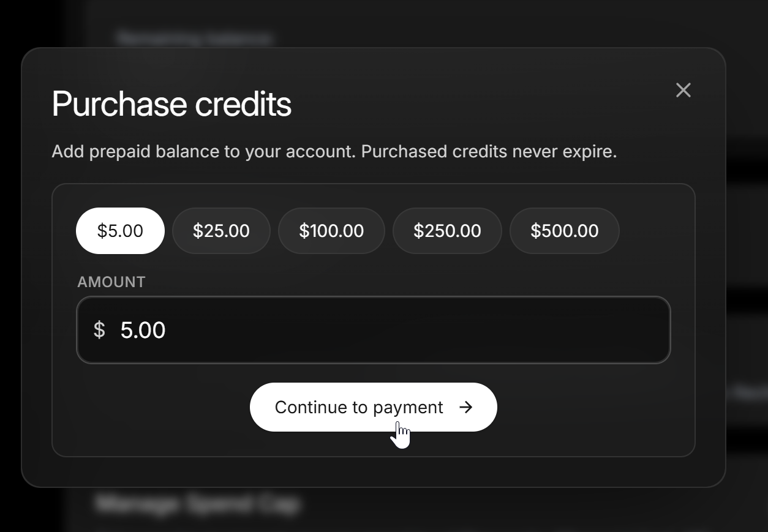
Task: Select the $500.00 preset amount
Action: tap(564, 231)
